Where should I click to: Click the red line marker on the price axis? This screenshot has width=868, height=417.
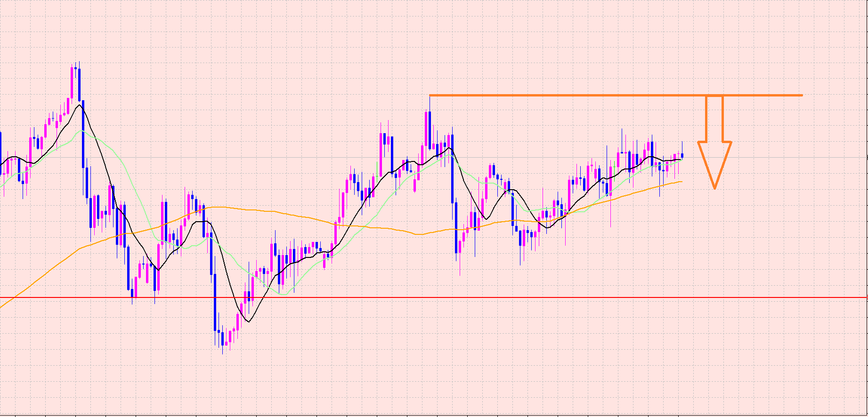pyautogui.click(x=867, y=297)
